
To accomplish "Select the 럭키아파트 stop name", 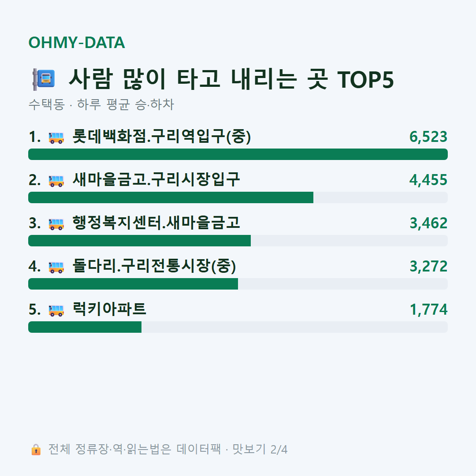I will coord(109,309).
